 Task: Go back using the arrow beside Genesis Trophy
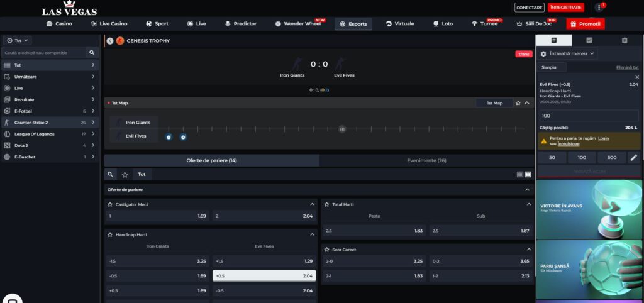click(x=109, y=41)
